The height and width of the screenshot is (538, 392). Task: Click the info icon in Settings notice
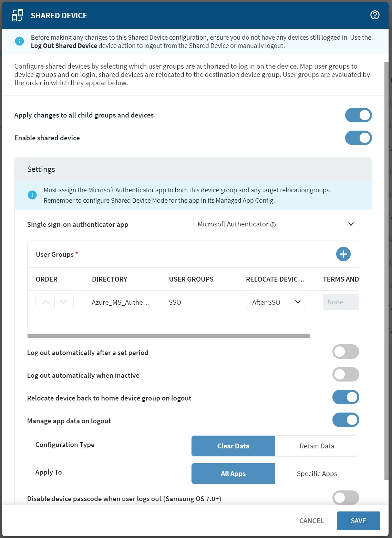coord(32,195)
